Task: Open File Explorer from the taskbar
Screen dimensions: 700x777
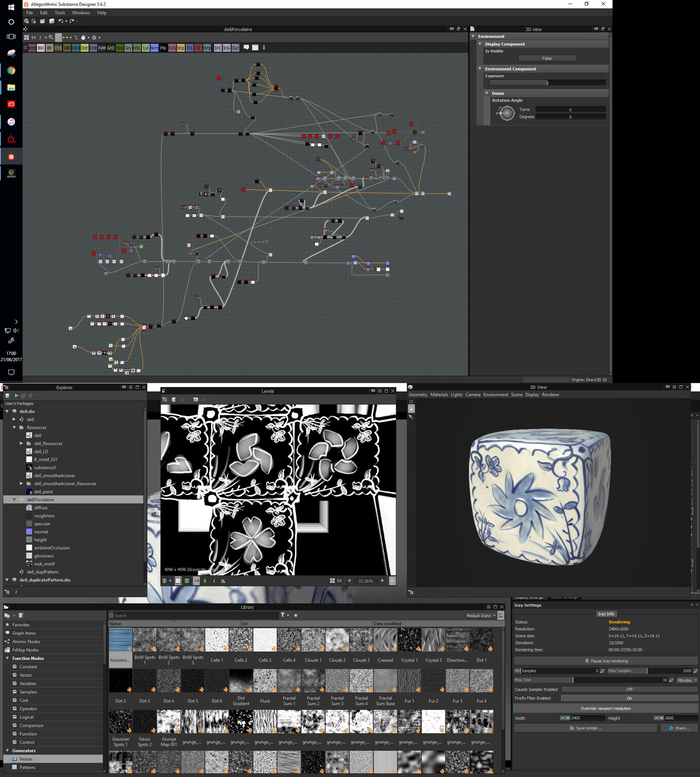Action: point(11,87)
